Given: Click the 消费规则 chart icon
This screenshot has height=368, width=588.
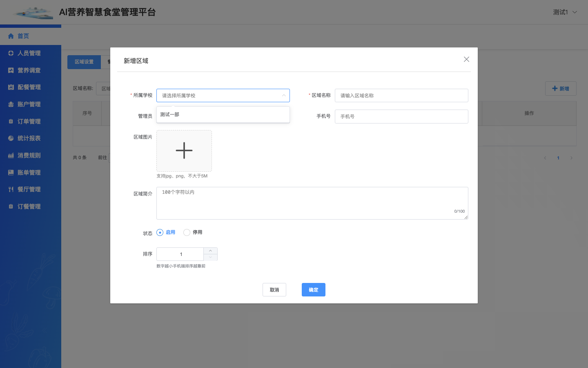Looking at the screenshot, I should 11,155.
